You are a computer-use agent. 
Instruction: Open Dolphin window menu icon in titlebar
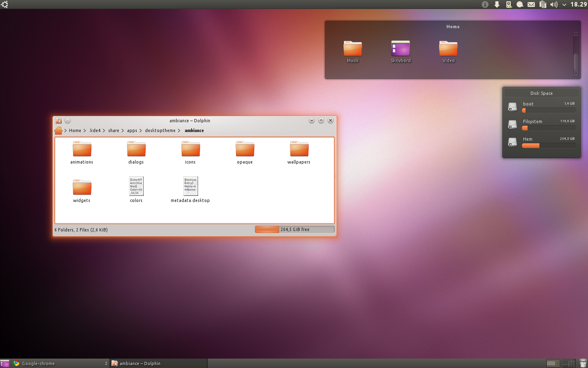pyautogui.click(x=58, y=121)
